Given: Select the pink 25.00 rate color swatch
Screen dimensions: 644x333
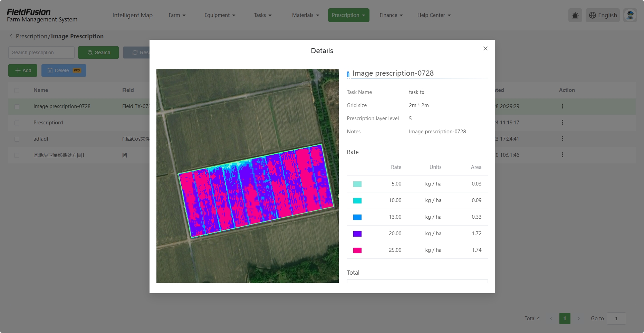Looking at the screenshot, I should tap(357, 250).
